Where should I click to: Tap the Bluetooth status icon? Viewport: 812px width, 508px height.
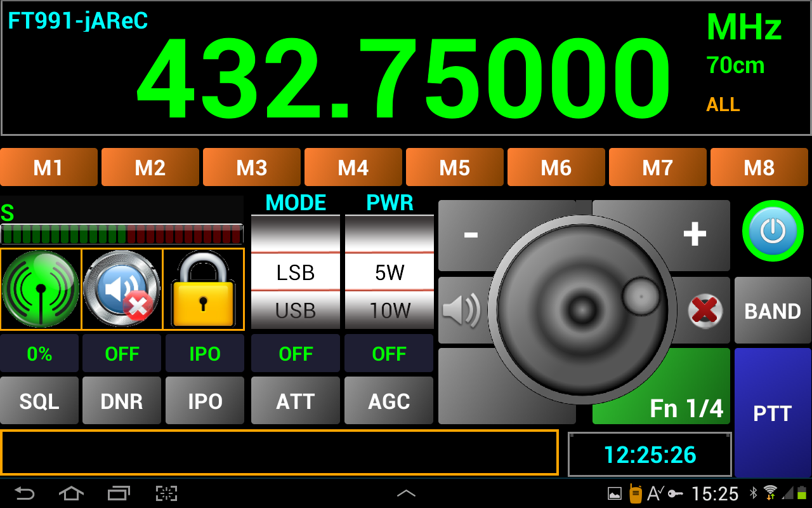754,493
